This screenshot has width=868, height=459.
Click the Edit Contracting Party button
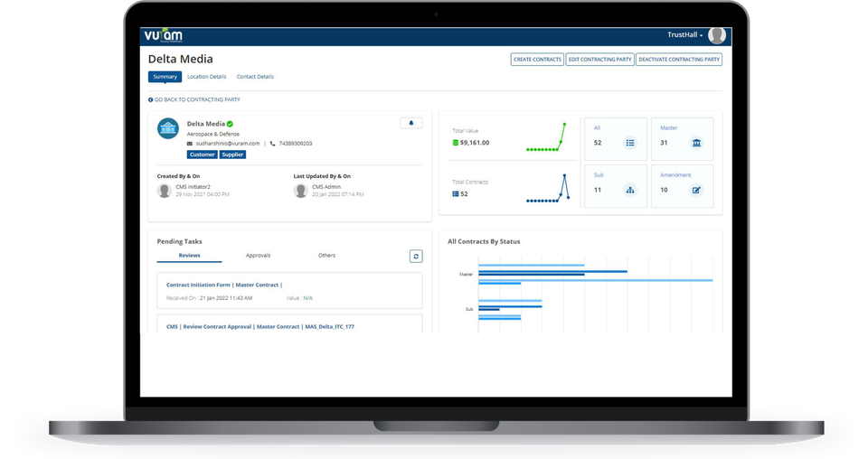[x=600, y=59]
